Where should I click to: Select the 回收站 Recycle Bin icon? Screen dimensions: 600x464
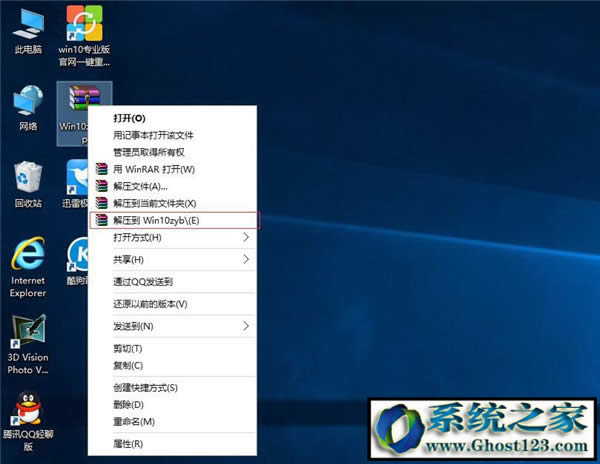(x=27, y=180)
